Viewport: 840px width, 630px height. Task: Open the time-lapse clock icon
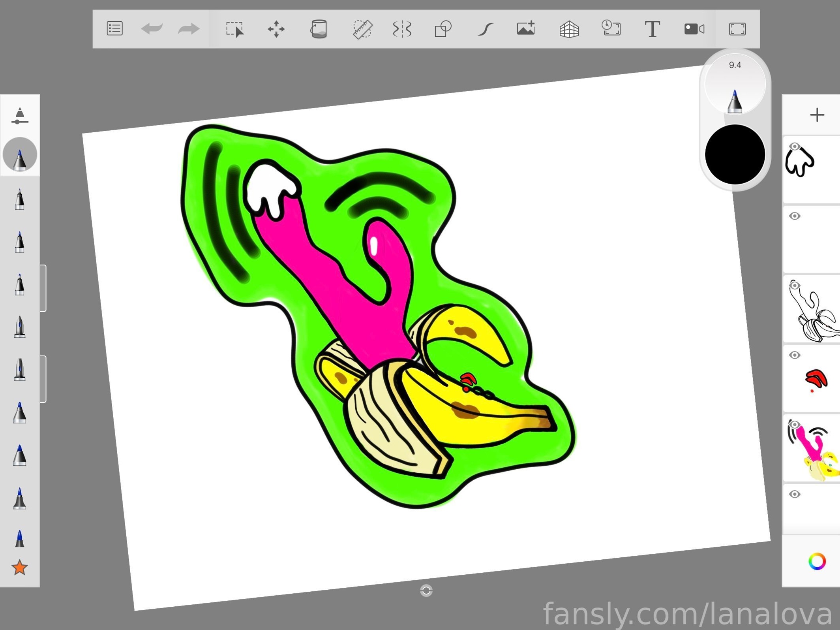pos(611,28)
